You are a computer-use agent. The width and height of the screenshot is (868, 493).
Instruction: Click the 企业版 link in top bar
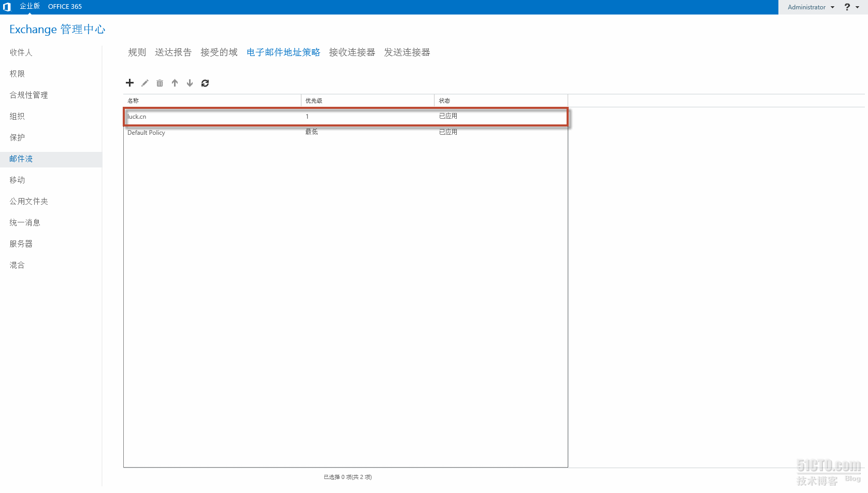point(30,6)
